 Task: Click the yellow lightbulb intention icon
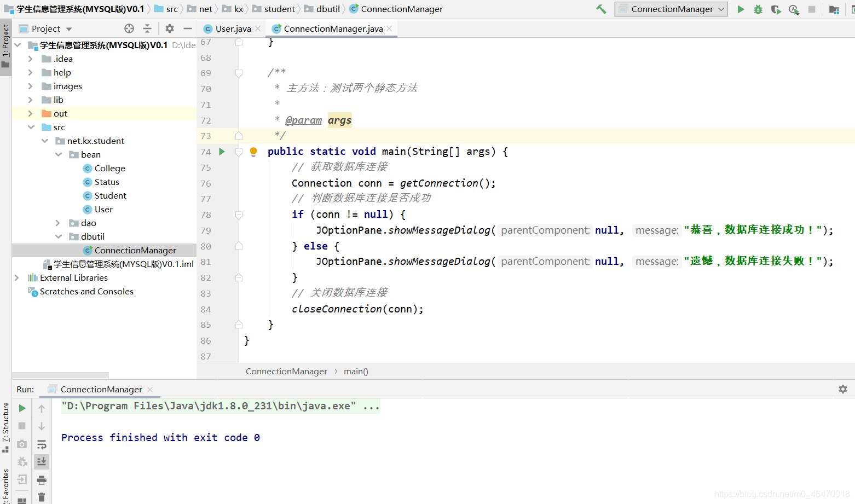pos(253,152)
